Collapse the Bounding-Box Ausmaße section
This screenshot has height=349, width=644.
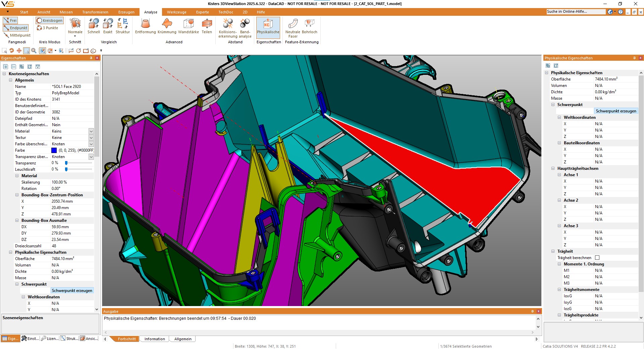(x=17, y=220)
